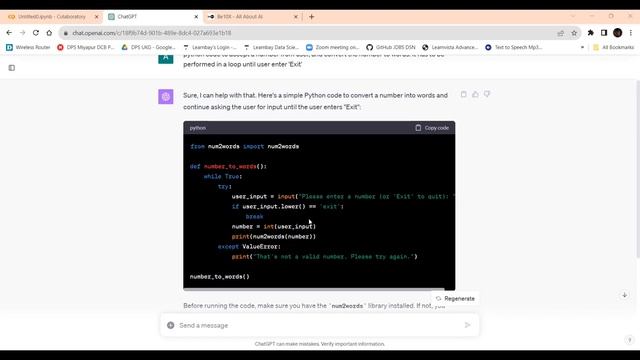Click code block horizontal scrollbar
This screenshot has height=360, width=640.
click(313, 289)
